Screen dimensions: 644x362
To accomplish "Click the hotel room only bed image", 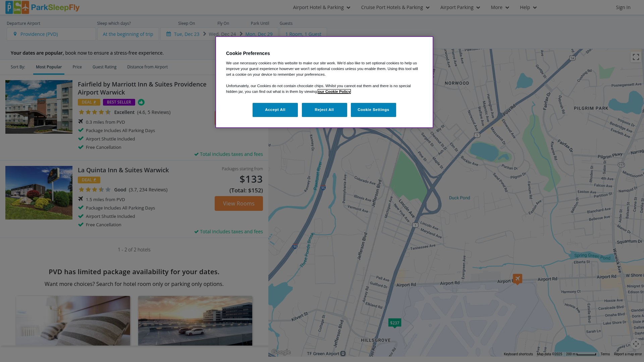I will click(73, 321).
